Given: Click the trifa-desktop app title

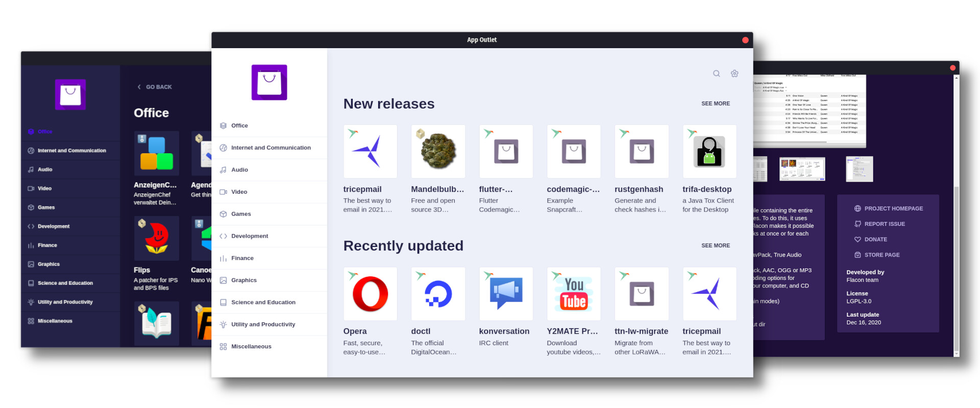Looking at the screenshot, I should 707,189.
